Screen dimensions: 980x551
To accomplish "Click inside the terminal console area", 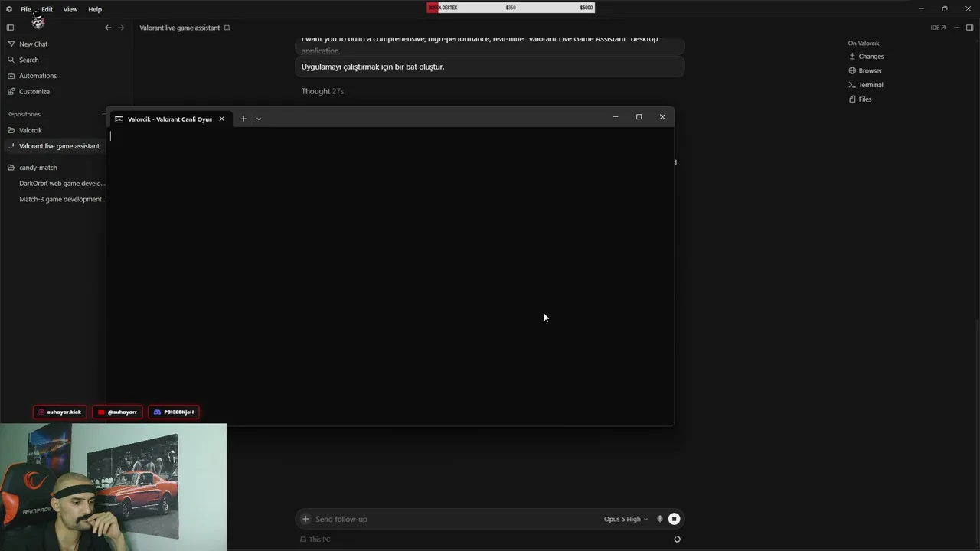I will (x=390, y=275).
